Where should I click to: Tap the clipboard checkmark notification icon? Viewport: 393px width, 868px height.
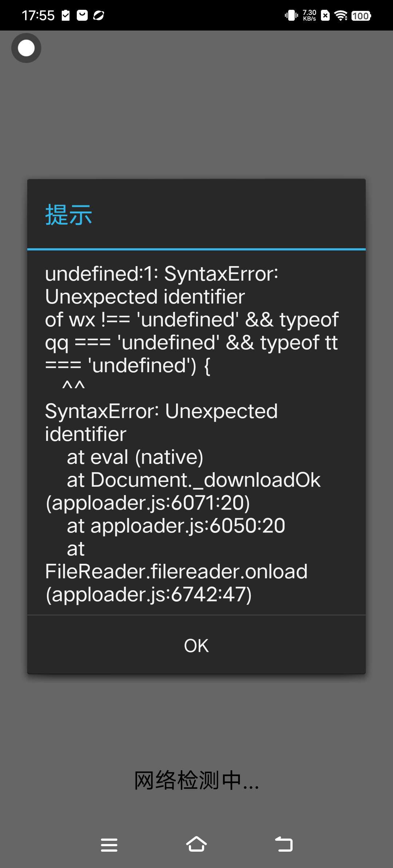(x=66, y=15)
